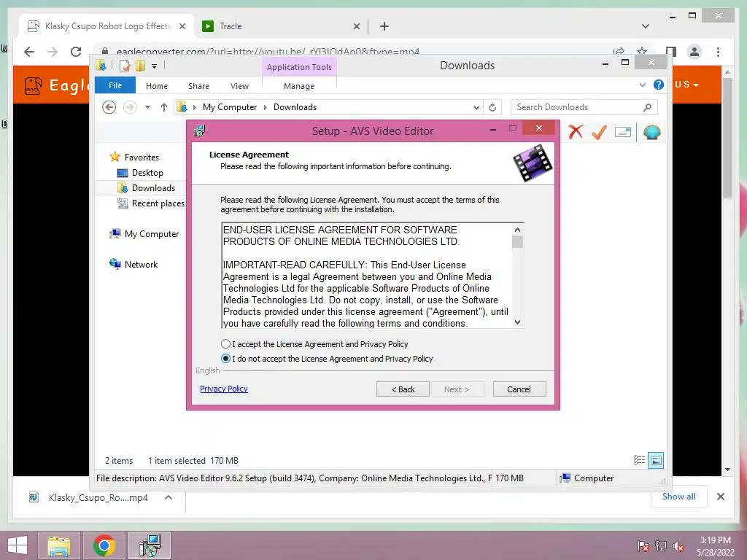Click the search magnifier icon in Explorer
Image resolution: width=747 pixels, height=560 pixels.
(647, 107)
